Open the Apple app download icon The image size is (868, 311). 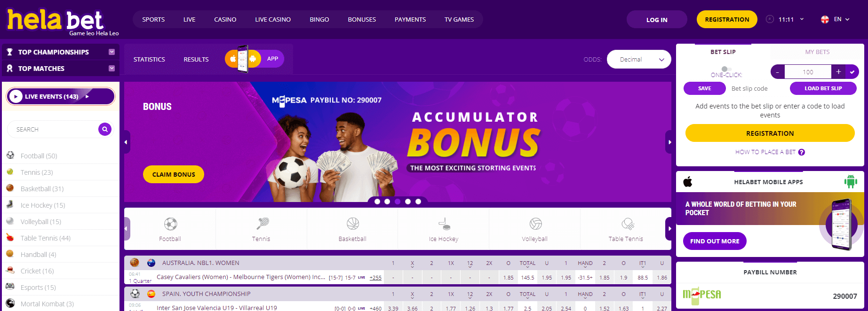688,182
